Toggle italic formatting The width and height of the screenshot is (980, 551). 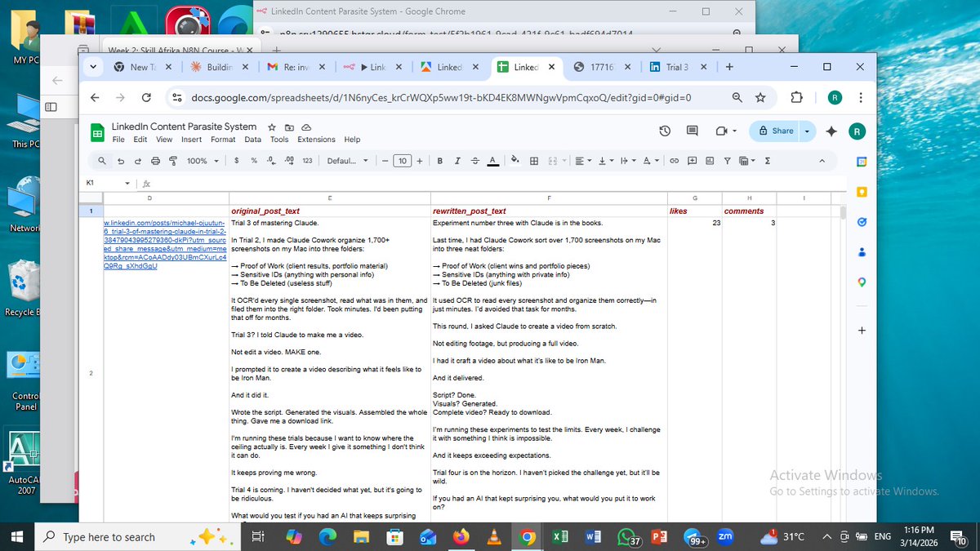coord(457,161)
